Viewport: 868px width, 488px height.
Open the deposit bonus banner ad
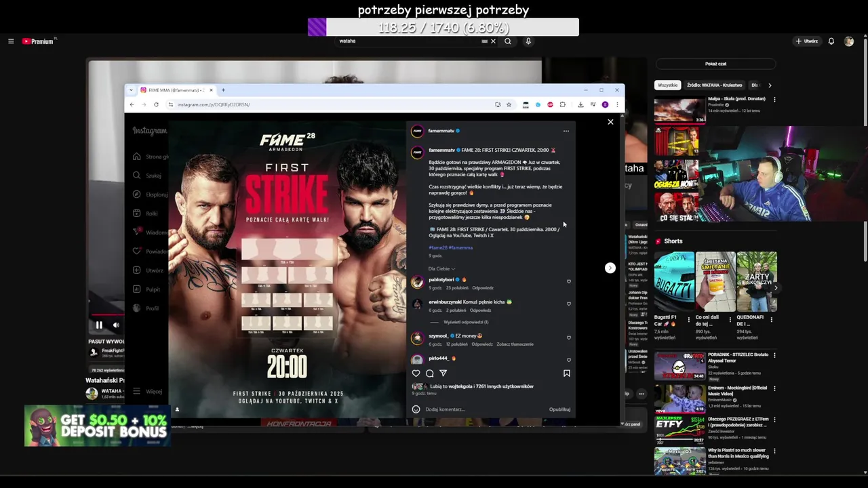pos(97,426)
